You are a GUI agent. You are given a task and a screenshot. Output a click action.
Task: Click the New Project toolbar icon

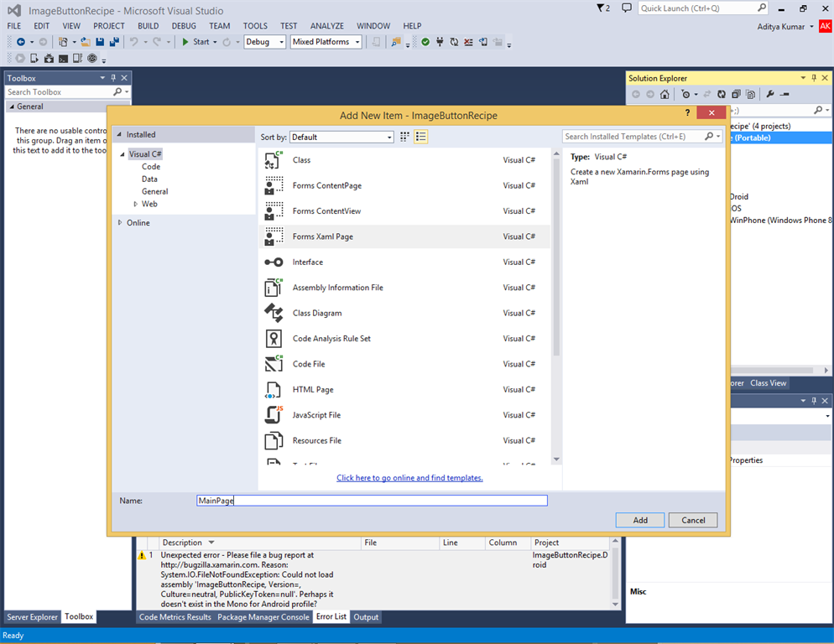[63, 42]
